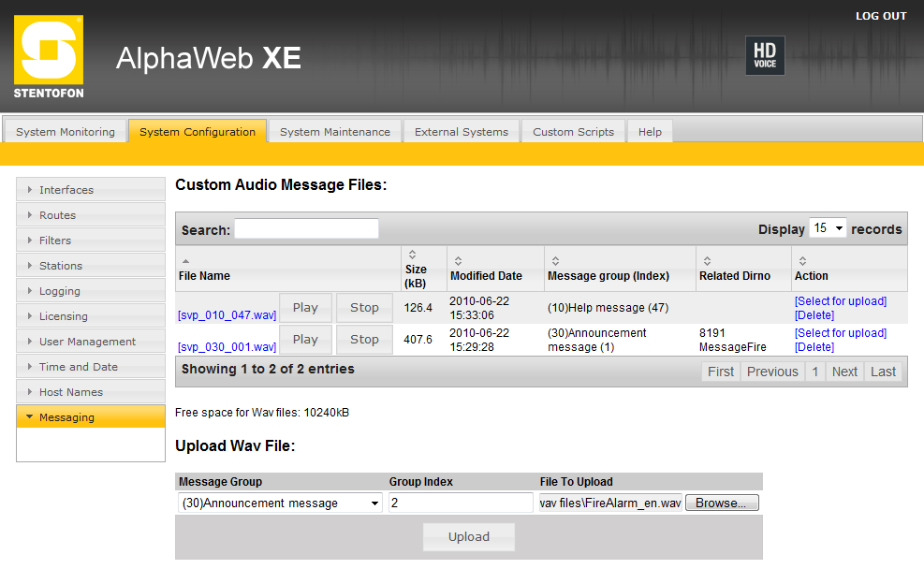Image resolution: width=924 pixels, height=569 pixels.
Task: Switch to the System Monitoring tab
Action: [66, 132]
